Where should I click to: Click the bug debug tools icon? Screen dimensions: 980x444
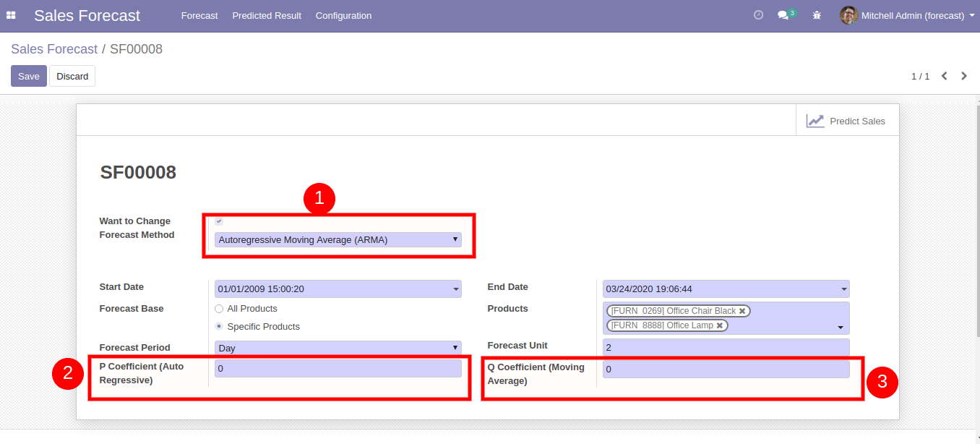[x=817, y=15]
